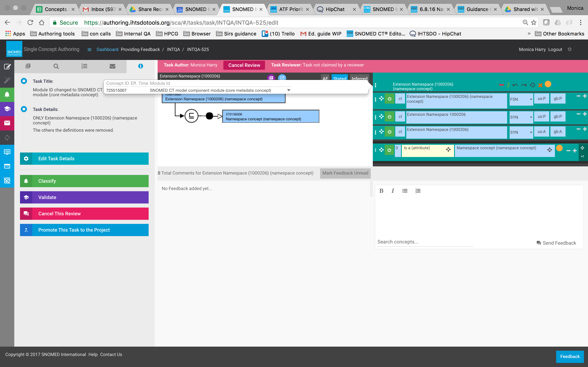This screenshot has width=588, height=367.
Task: Open the feedback envelope tab in left panel
Action: [112, 66]
